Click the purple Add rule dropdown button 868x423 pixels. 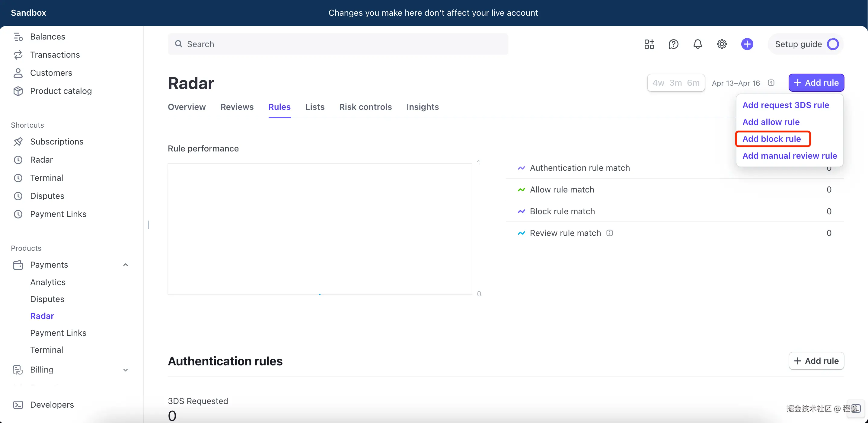[816, 83]
